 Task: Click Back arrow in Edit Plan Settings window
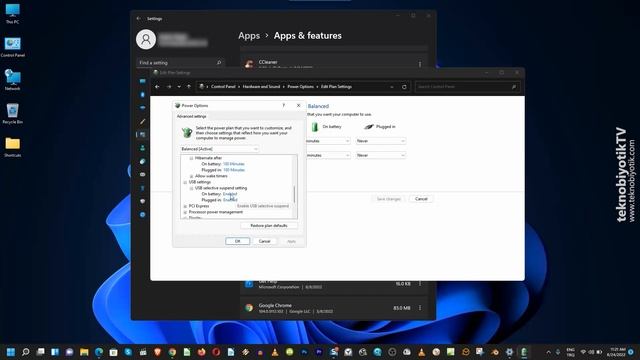tap(157, 87)
